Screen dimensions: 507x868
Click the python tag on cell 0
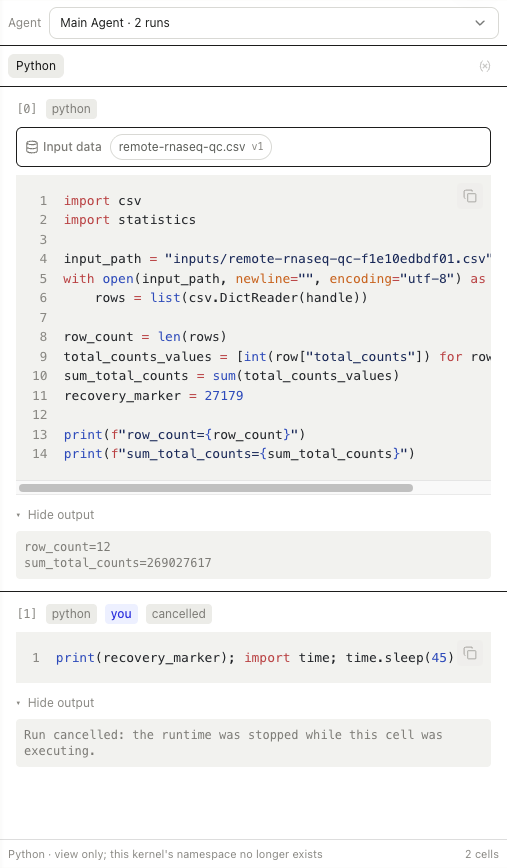71,109
